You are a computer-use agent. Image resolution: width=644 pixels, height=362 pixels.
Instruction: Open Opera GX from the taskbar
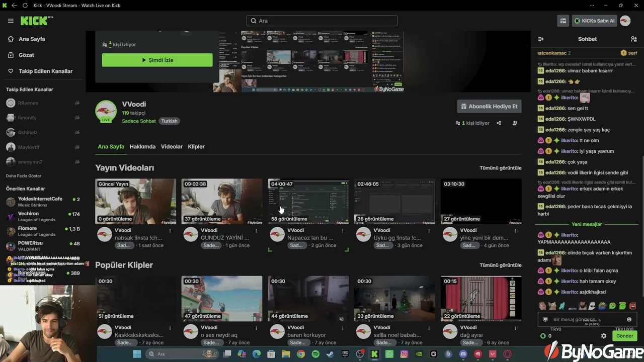(508, 354)
